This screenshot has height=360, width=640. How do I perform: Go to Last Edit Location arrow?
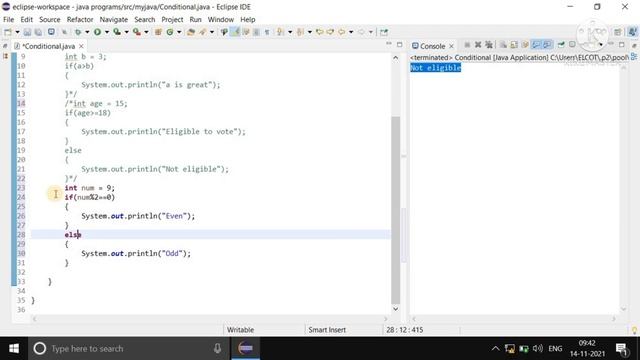[x=320, y=32]
